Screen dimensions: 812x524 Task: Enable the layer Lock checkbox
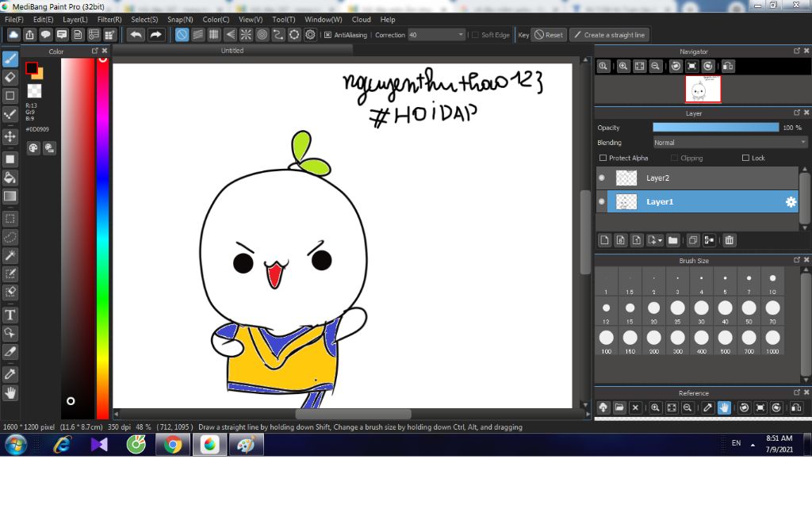[x=745, y=158]
